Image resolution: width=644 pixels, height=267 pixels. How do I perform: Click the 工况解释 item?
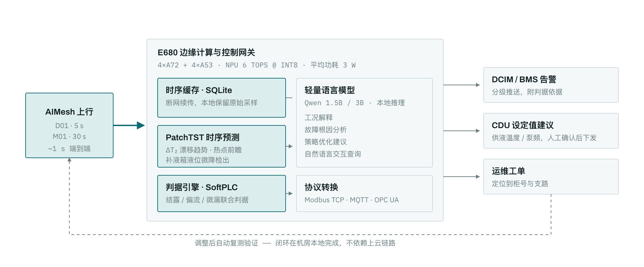319,118
